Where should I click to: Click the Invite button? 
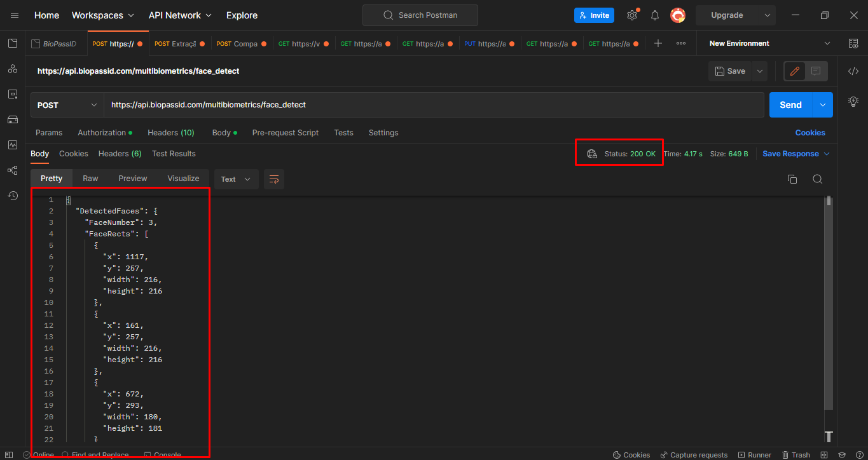pos(594,15)
